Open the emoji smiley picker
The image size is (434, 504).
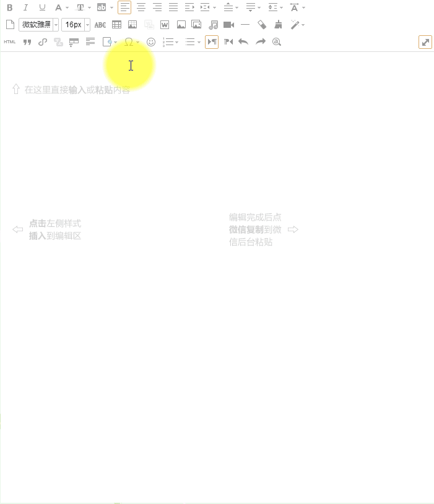point(151,42)
